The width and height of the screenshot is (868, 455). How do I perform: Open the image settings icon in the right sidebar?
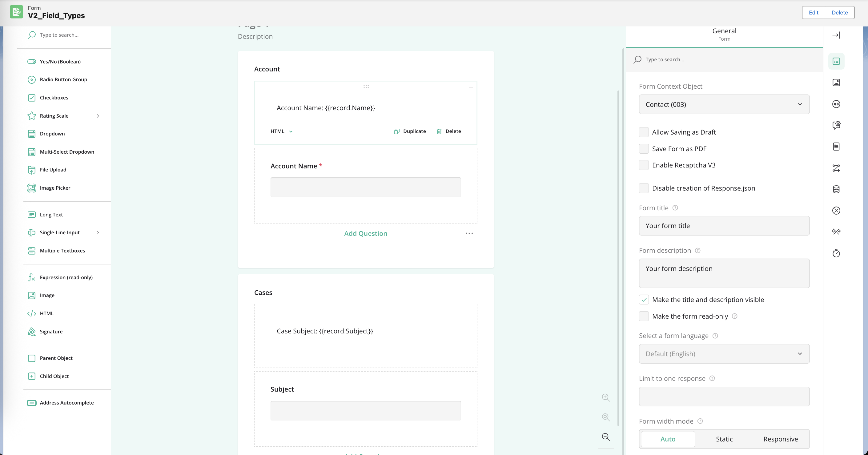[x=836, y=83]
